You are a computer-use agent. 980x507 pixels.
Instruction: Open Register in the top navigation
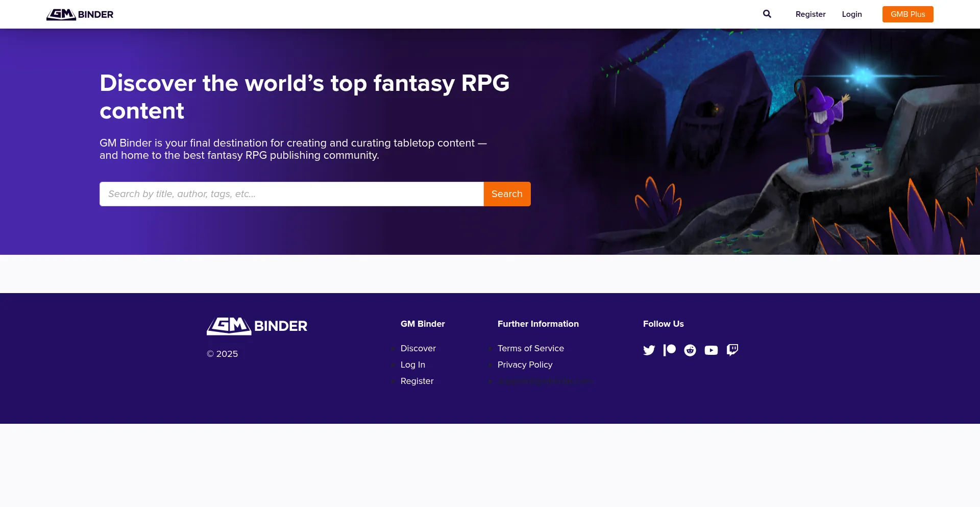click(810, 14)
